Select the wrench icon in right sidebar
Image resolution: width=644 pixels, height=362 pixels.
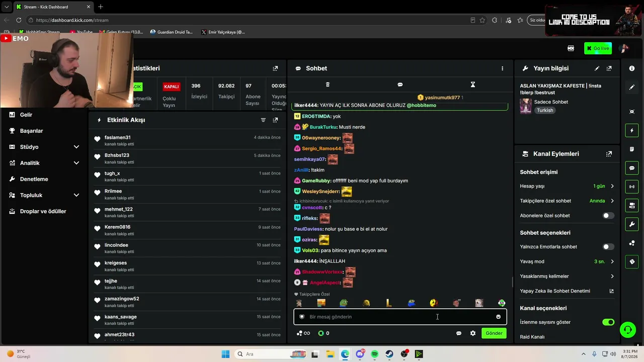point(632,224)
